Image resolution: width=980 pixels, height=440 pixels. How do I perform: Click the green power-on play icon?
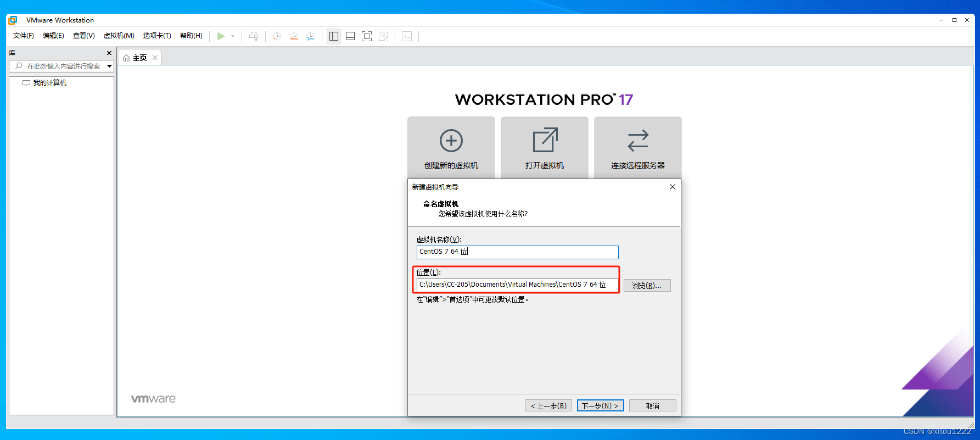[221, 36]
